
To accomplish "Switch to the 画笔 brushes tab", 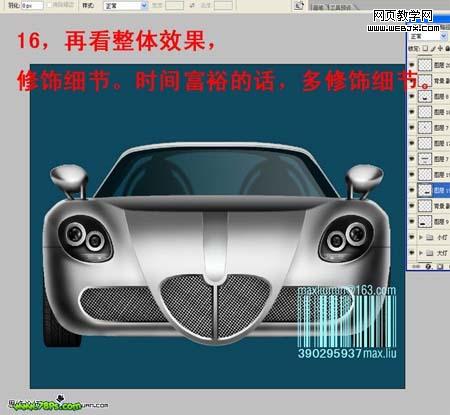I will [x=318, y=7].
